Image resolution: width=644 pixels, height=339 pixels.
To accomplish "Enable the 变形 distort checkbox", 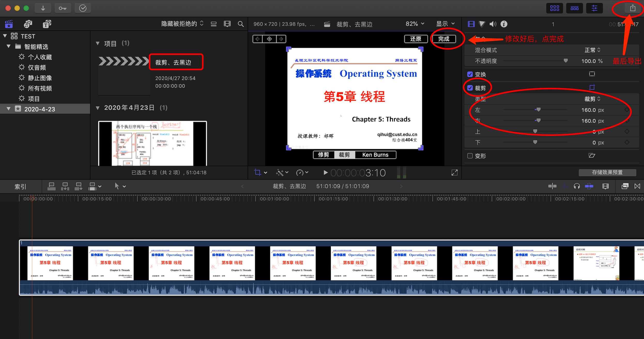I will click(470, 156).
